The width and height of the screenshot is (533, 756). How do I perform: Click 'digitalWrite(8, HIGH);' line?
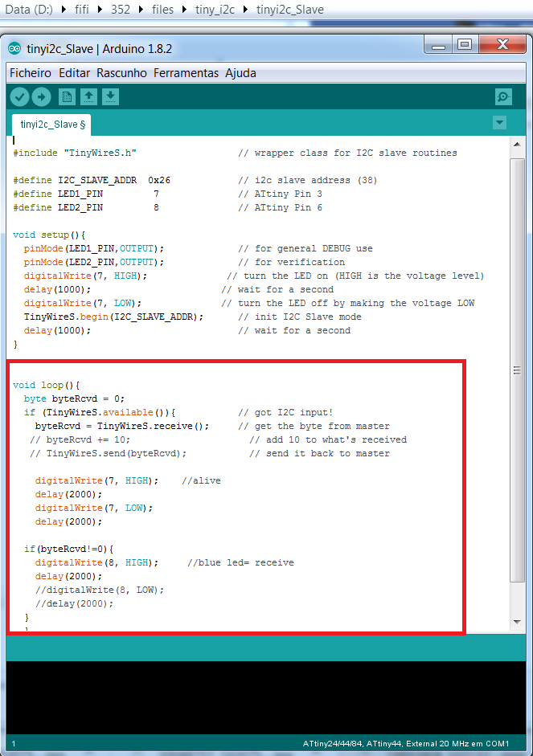tap(97, 562)
